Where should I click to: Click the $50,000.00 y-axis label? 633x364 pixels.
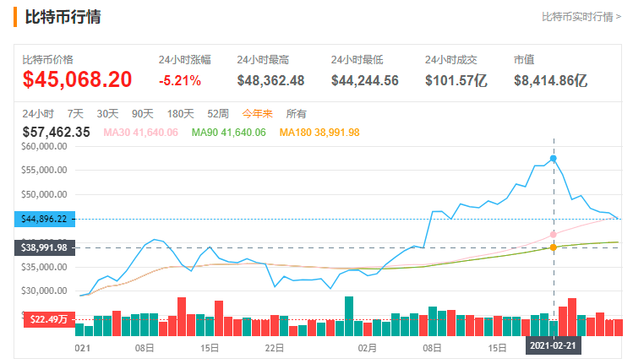click(44, 194)
